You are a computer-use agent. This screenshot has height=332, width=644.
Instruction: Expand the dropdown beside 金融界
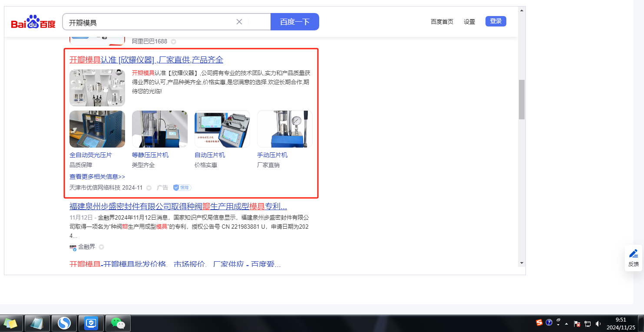tap(101, 247)
